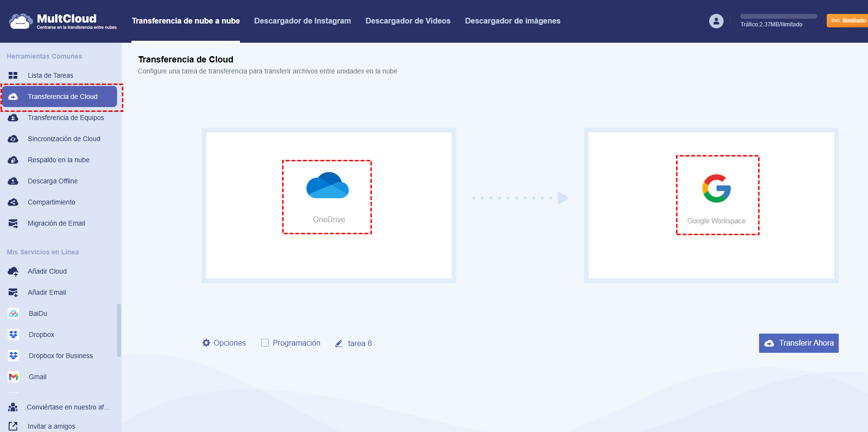
Task: Click the Gmail service icon
Action: [13, 377]
